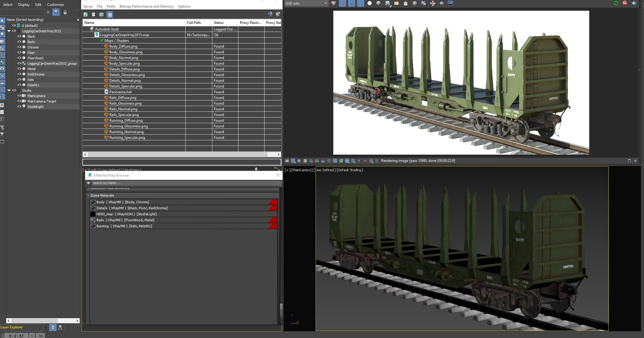This screenshot has height=338, width=644.
Task: Open the Layer Explorer dropdown arrow
Action: (45, 327)
